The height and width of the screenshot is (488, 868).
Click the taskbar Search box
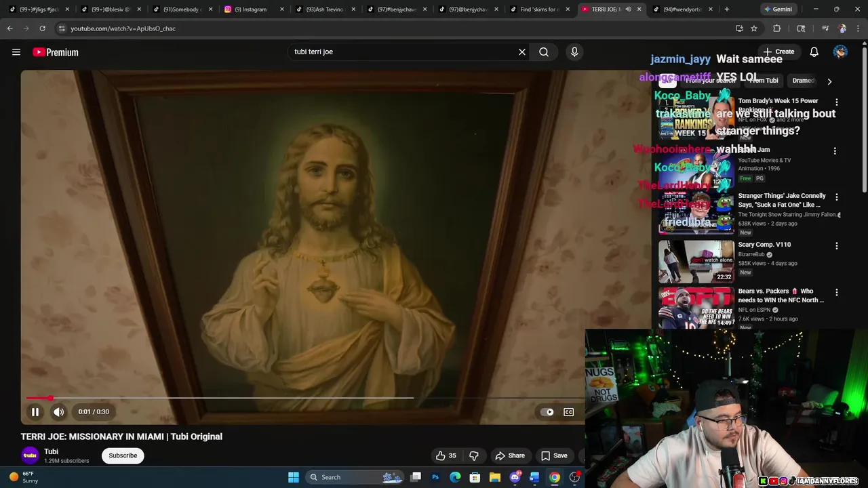point(354,477)
